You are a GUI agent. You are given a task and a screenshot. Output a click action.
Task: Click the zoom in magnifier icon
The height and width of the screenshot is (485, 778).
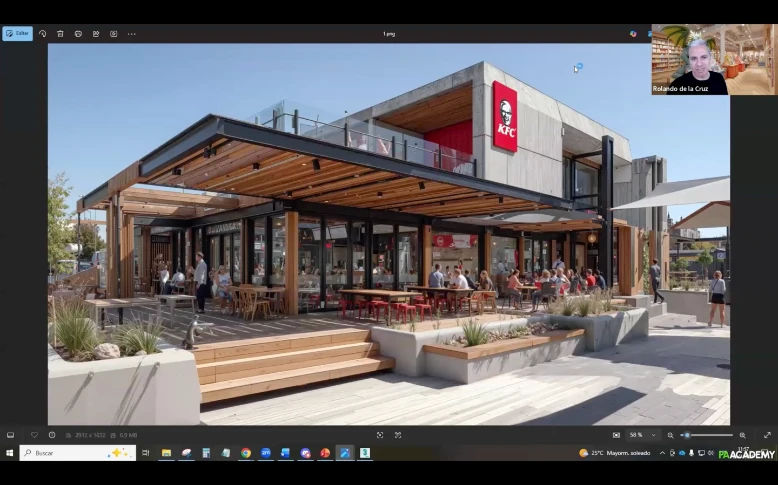(742, 435)
